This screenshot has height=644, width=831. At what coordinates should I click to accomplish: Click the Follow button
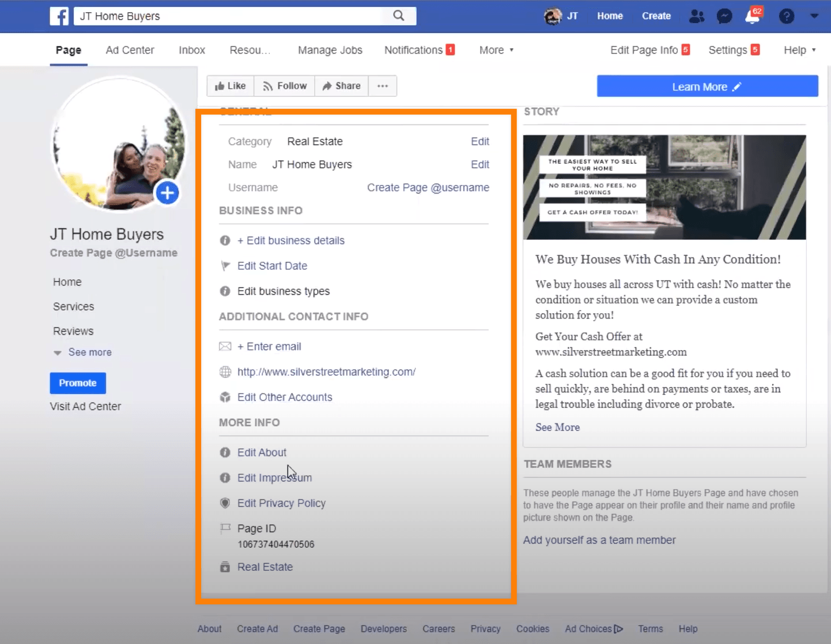tap(285, 86)
